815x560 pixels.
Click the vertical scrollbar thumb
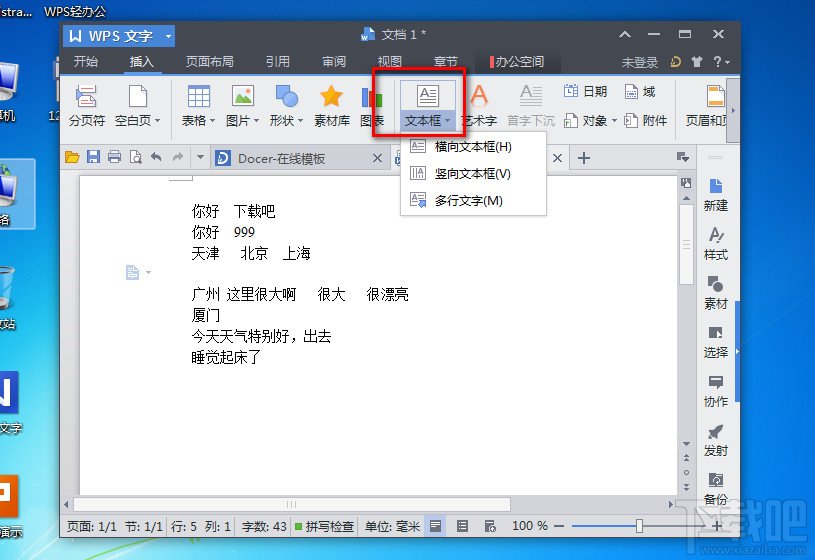click(x=686, y=244)
